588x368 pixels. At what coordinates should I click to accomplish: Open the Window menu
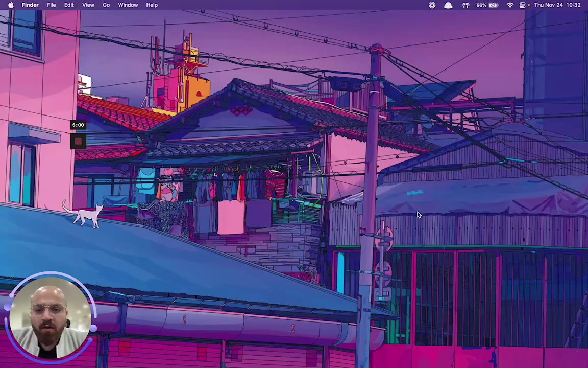[128, 5]
